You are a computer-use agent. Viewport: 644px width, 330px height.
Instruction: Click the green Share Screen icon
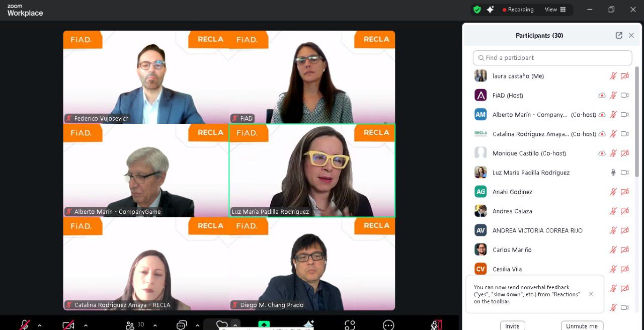pos(264,324)
